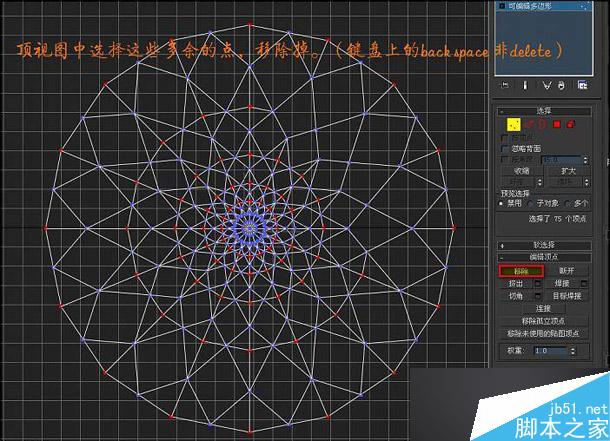
Task: Adjust 循环 spinner arrows
Action: coord(587,182)
